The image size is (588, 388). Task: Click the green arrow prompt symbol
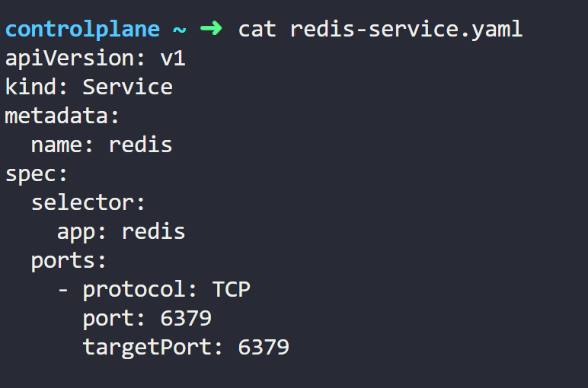point(211,28)
